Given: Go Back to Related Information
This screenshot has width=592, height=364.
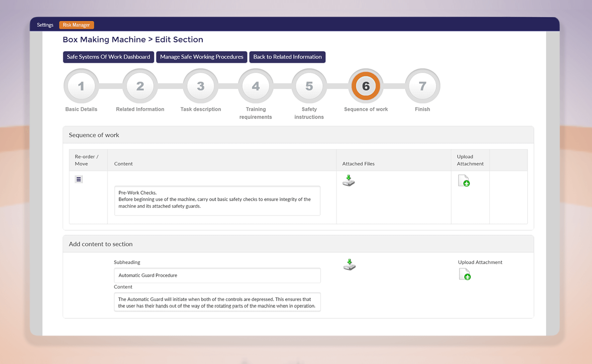Looking at the screenshot, I should (x=287, y=57).
